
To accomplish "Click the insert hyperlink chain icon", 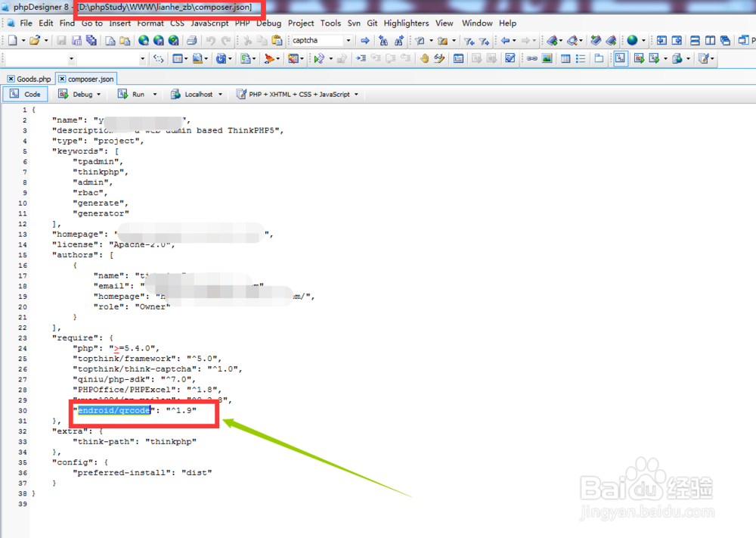I will [x=531, y=59].
